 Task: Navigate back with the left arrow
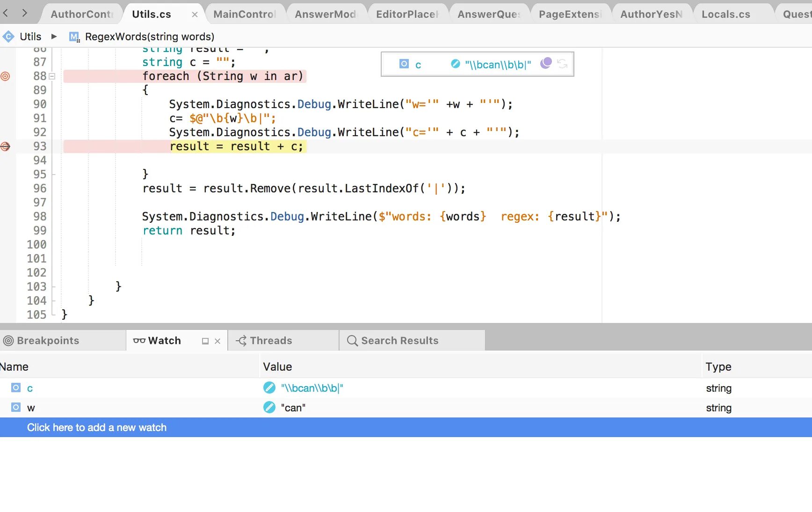click(6, 13)
